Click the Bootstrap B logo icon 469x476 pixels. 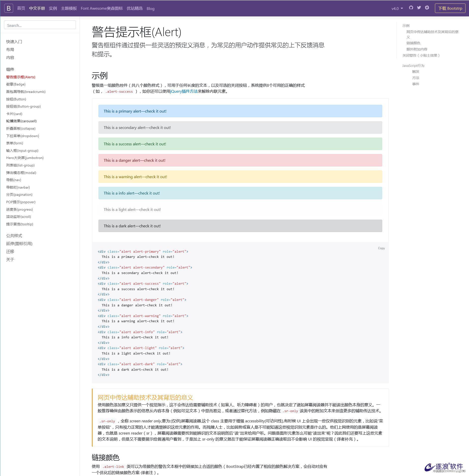click(9, 8)
